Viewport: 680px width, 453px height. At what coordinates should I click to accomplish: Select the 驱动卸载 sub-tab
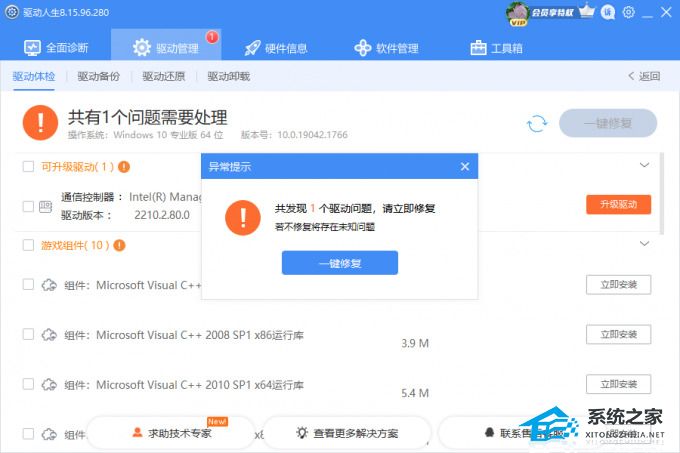click(229, 77)
